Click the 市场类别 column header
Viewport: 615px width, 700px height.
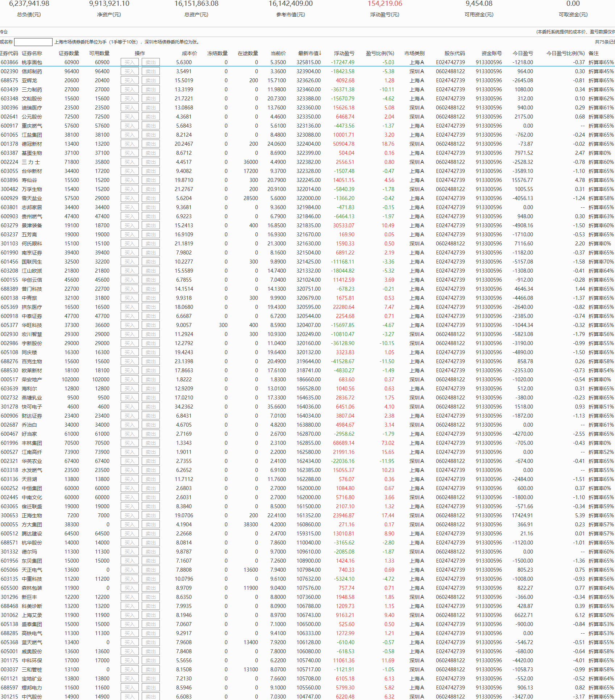(415, 53)
